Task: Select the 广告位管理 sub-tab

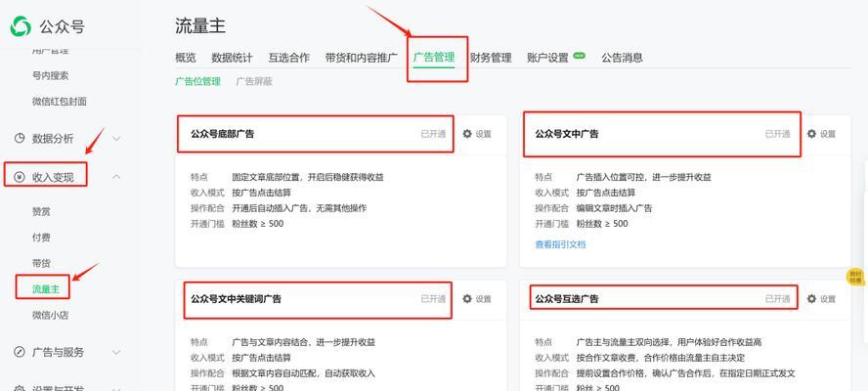Action: pos(197,81)
